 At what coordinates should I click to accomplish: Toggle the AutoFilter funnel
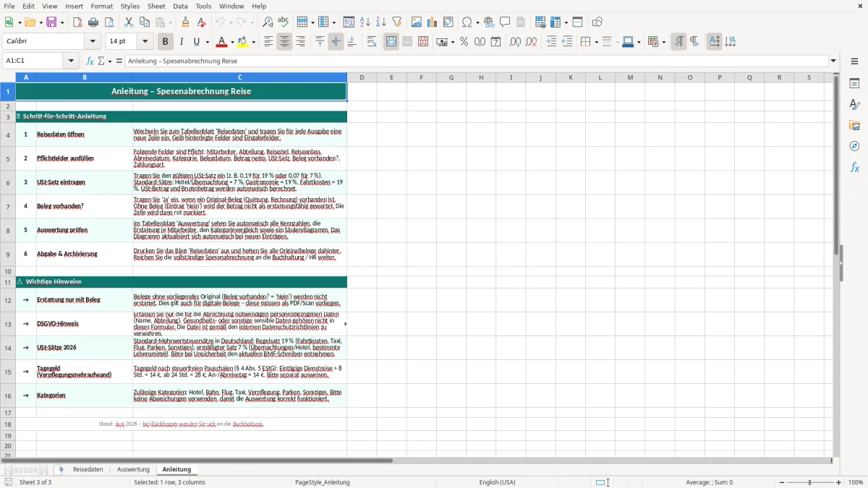396,22
